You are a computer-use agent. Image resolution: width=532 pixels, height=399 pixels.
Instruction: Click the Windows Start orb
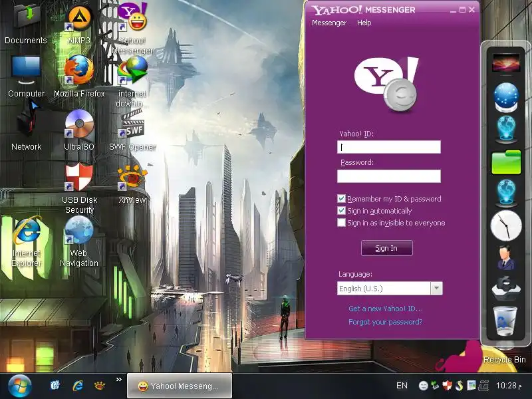[x=19, y=386]
